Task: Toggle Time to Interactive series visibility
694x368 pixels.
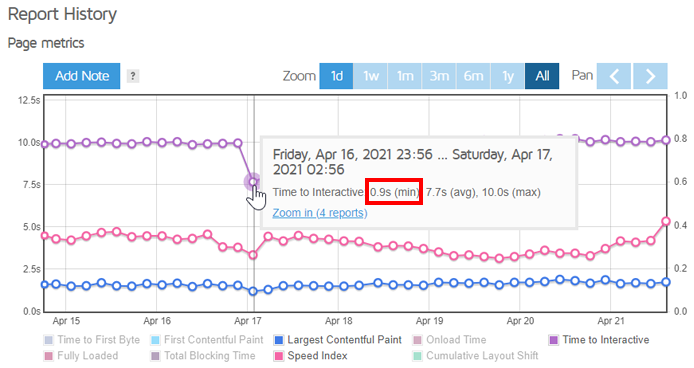Action: coord(599,340)
